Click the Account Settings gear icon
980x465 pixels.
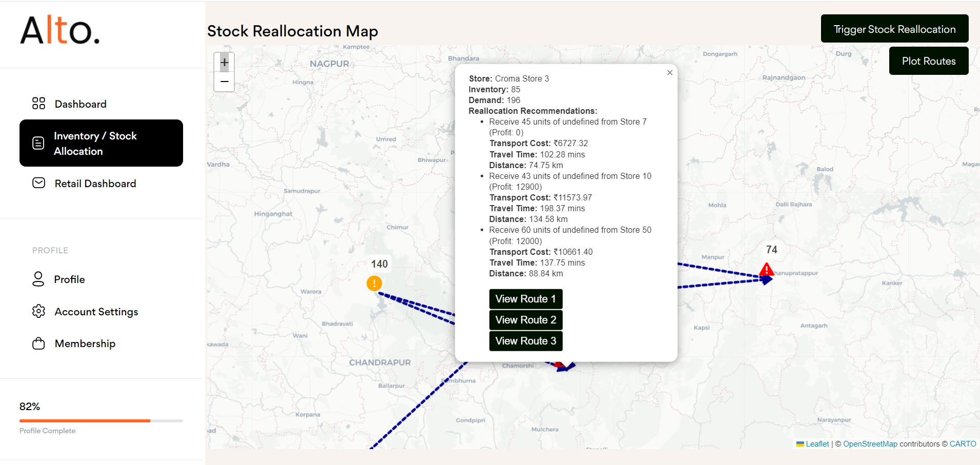click(38, 311)
